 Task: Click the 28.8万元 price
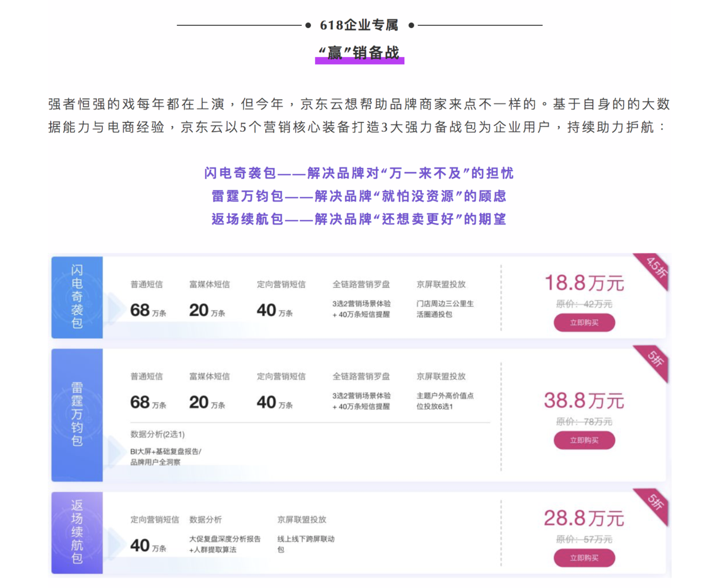[x=584, y=518]
